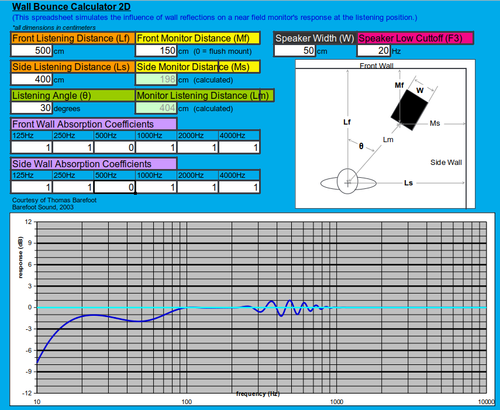This screenshot has height=410, width=500.
Task: Select the Speaker Width value 50
Action: point(295,51)
